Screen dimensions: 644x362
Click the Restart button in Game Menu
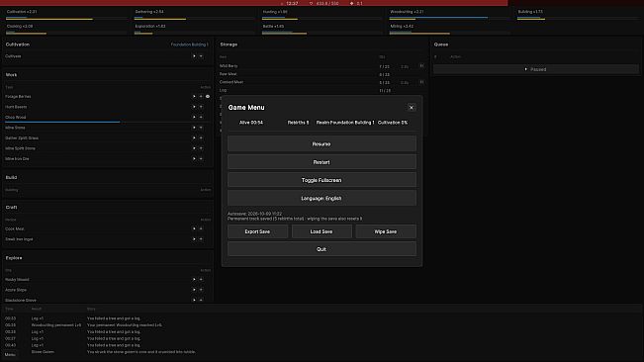(322, 162)
